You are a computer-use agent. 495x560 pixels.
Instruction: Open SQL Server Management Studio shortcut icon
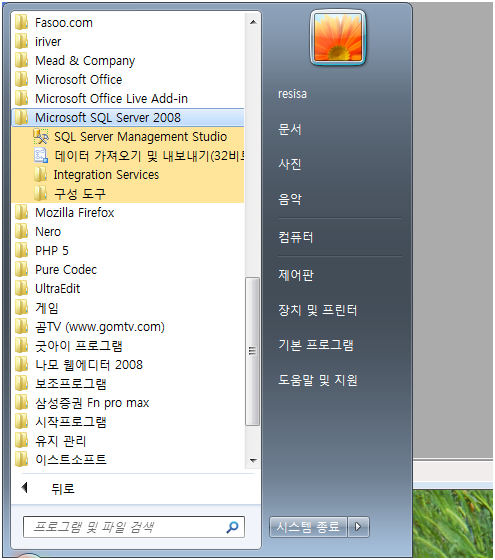click(x=41, y=136)
